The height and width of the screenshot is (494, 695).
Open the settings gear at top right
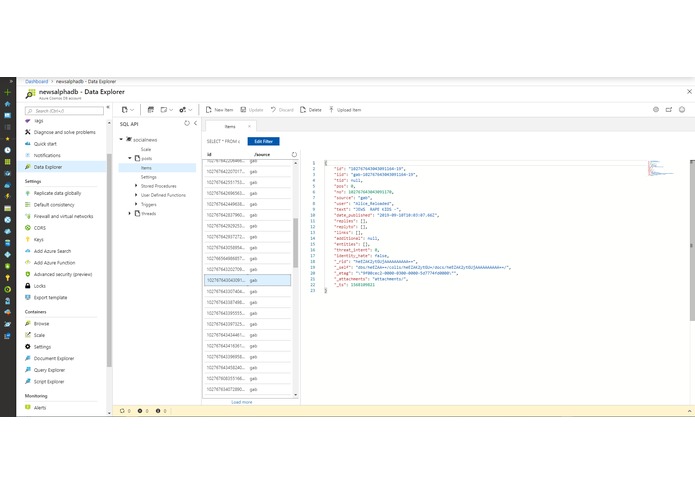click(x=656, y=109)
